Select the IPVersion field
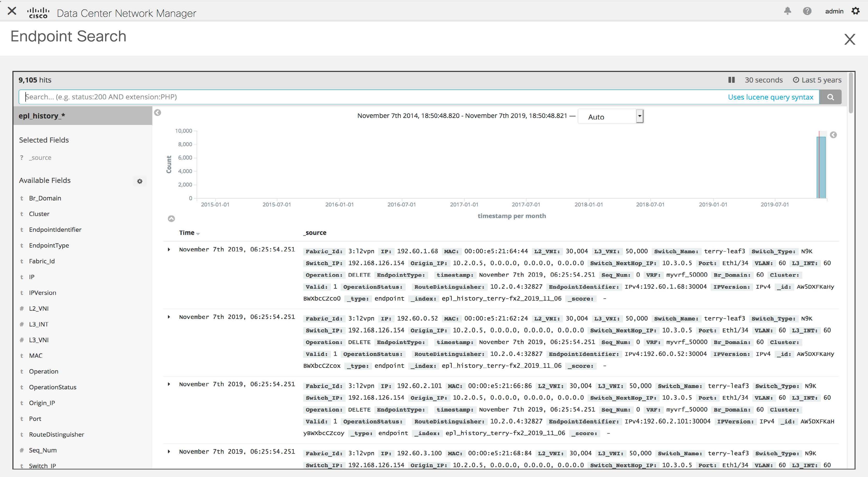Image resolution: width=868 pixels, height=477 pixels. [42, 293]
